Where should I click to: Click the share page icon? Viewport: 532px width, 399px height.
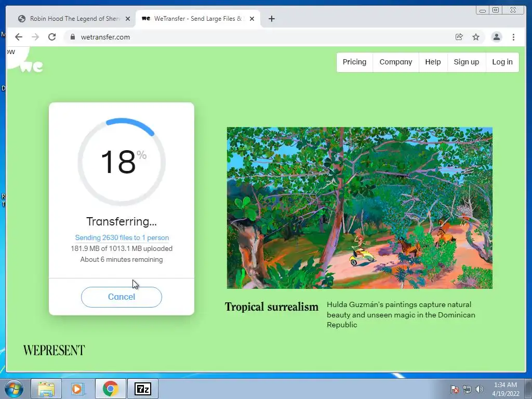pos(459,37)
